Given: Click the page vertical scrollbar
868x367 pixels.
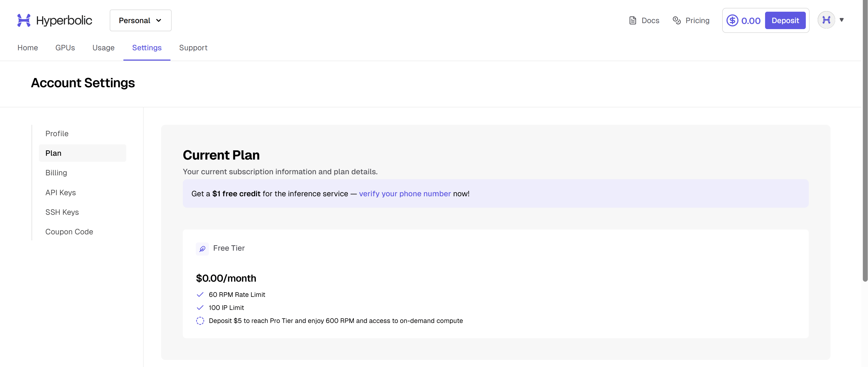Looking at the screenshot, I should [x=865, y=141].
